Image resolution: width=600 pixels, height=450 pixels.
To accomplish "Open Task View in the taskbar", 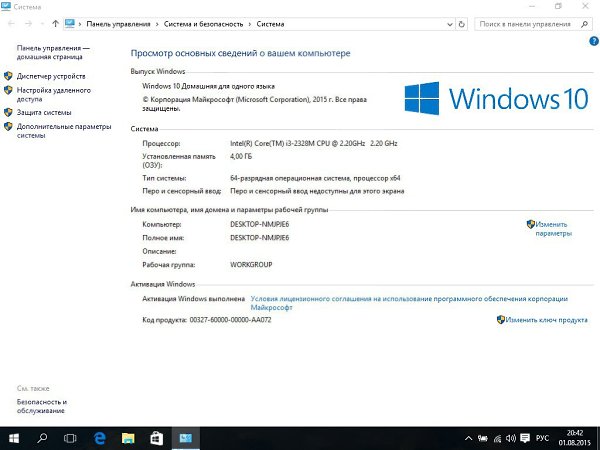I will [70, 438].
